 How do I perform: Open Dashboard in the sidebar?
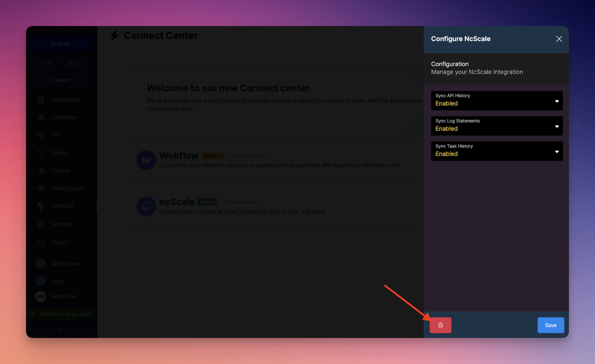click(x=65, y=99)
